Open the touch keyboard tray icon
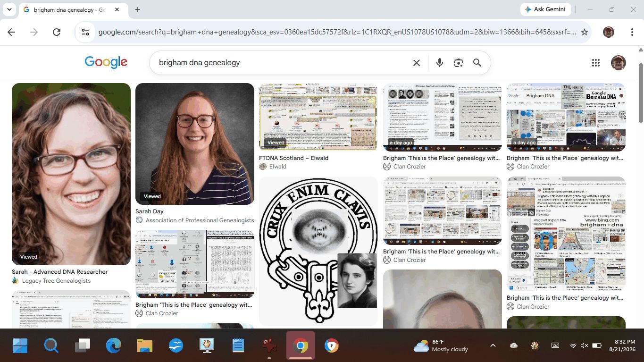Screen dimensions: 644x362 coord(555,346)
